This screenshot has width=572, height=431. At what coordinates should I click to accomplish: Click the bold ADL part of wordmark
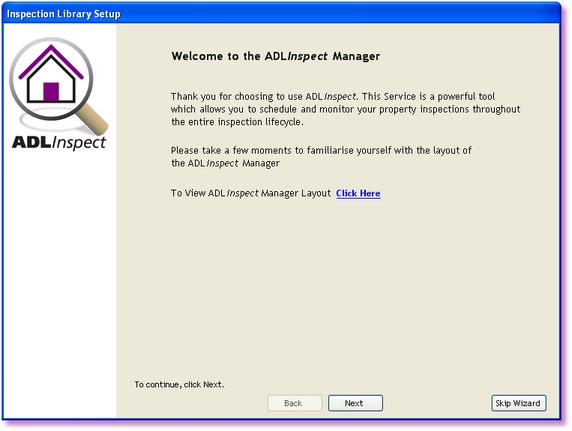(x=32, y=142)
